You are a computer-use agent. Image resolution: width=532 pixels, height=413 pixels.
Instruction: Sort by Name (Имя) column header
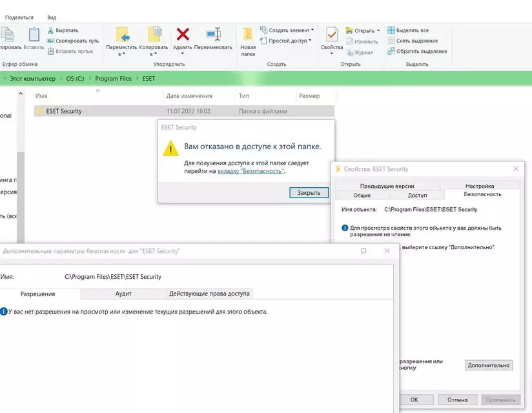98,96
